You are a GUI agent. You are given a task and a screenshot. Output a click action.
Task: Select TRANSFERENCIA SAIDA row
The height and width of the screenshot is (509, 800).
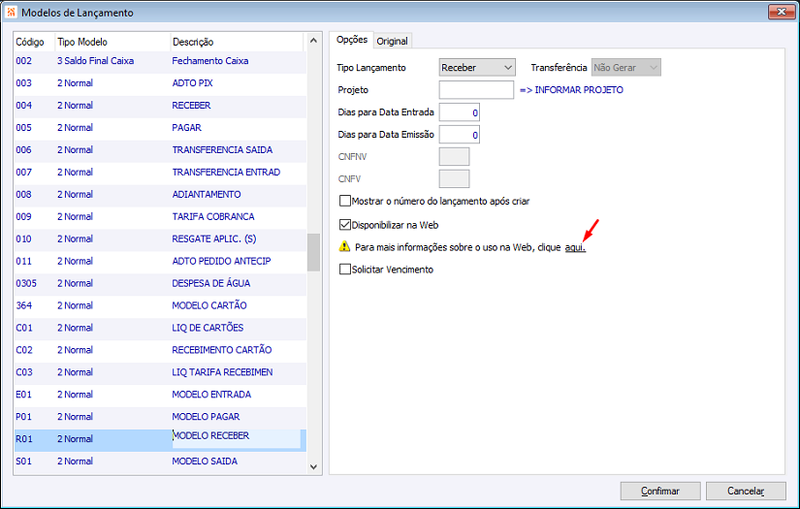(x=161, y=149)
